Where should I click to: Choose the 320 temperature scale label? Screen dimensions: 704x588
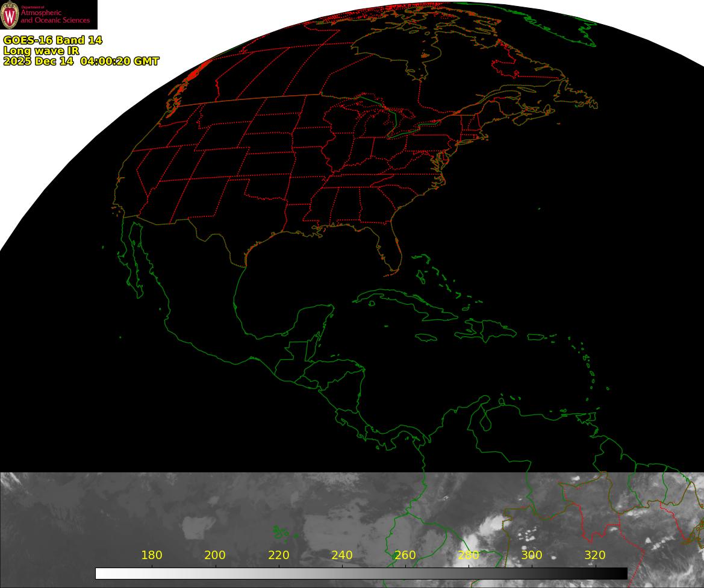tap(595, 555)
